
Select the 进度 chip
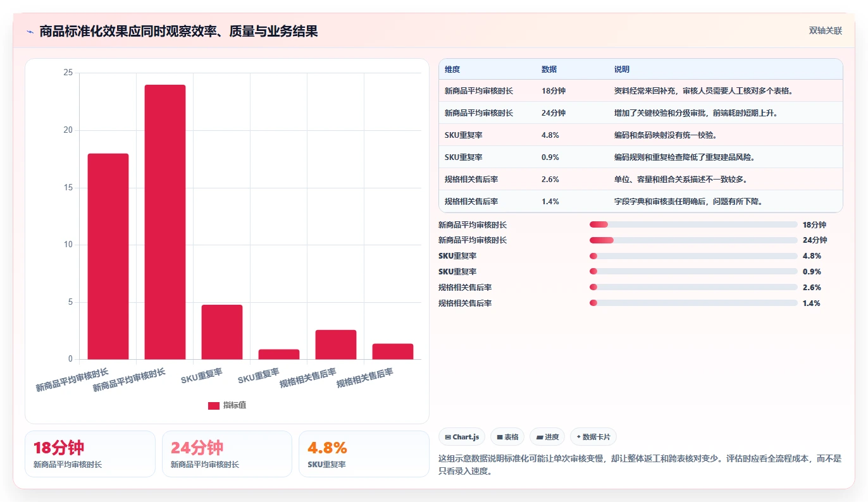pos(547,437)
